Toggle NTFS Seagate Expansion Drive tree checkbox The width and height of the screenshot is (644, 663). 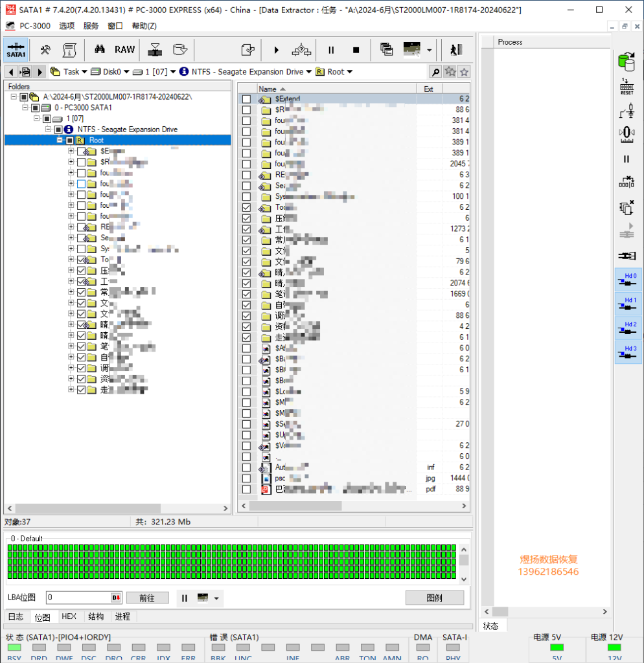coord(58,129)
